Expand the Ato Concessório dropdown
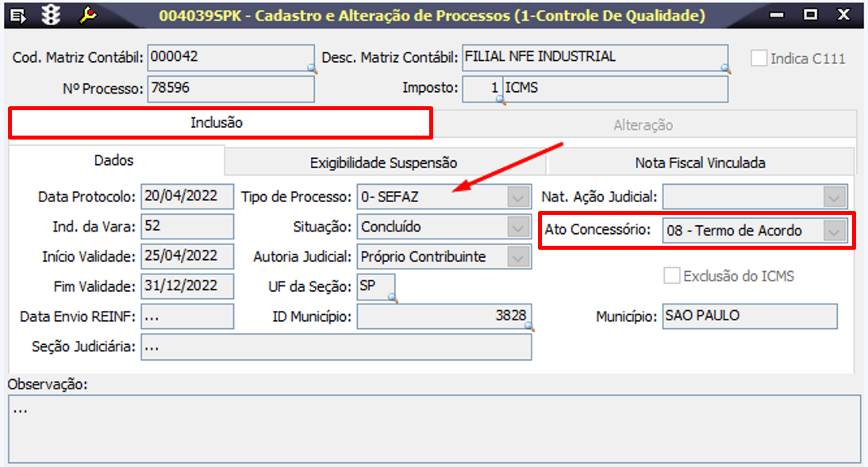 835,231
